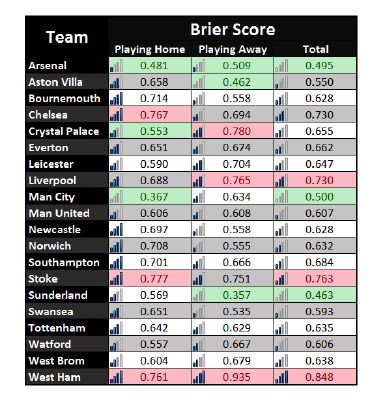Click bar icon beside Liverpool Total 0.730
Viewport: 385px width, 403px height.
point(281,181)
